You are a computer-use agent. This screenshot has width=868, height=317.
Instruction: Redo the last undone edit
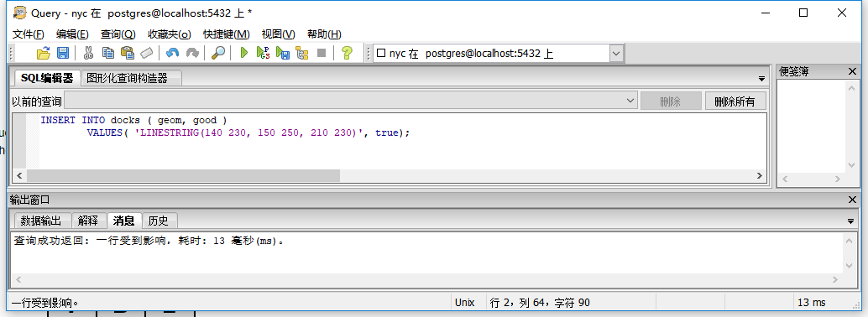point(192,53)
